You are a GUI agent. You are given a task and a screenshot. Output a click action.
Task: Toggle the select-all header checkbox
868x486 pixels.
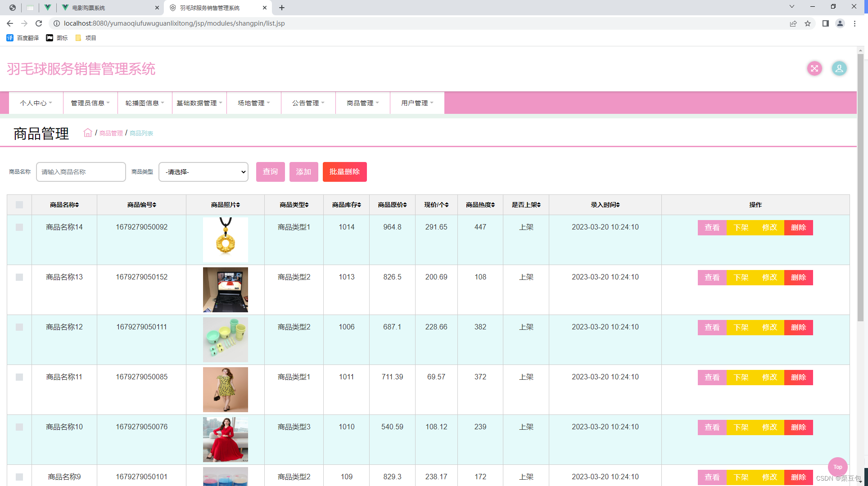pyautogui.click(x=19, y=205)
